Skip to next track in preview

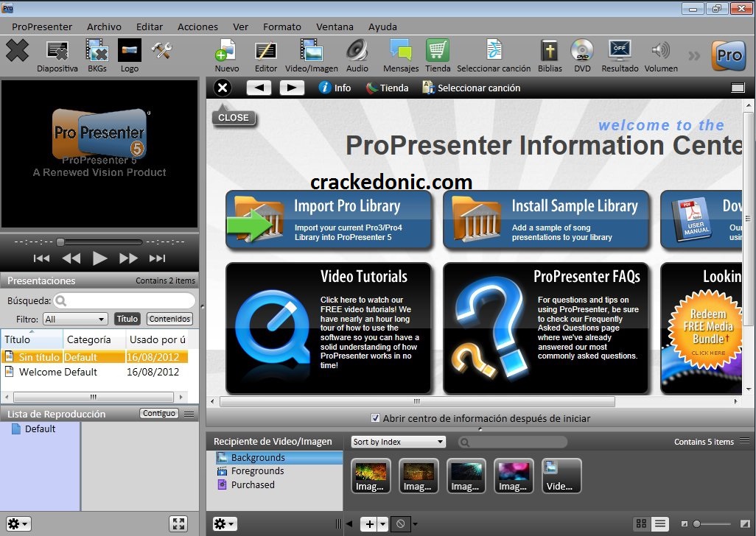click(x=157, y=258)
